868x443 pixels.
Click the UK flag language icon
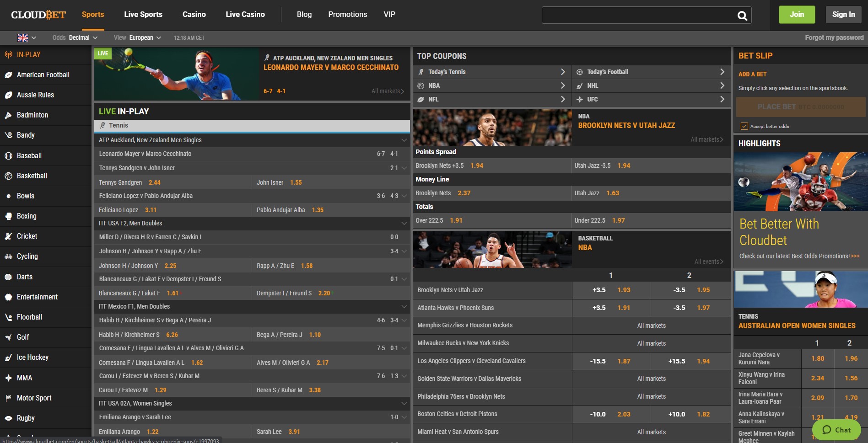(23, 38)
